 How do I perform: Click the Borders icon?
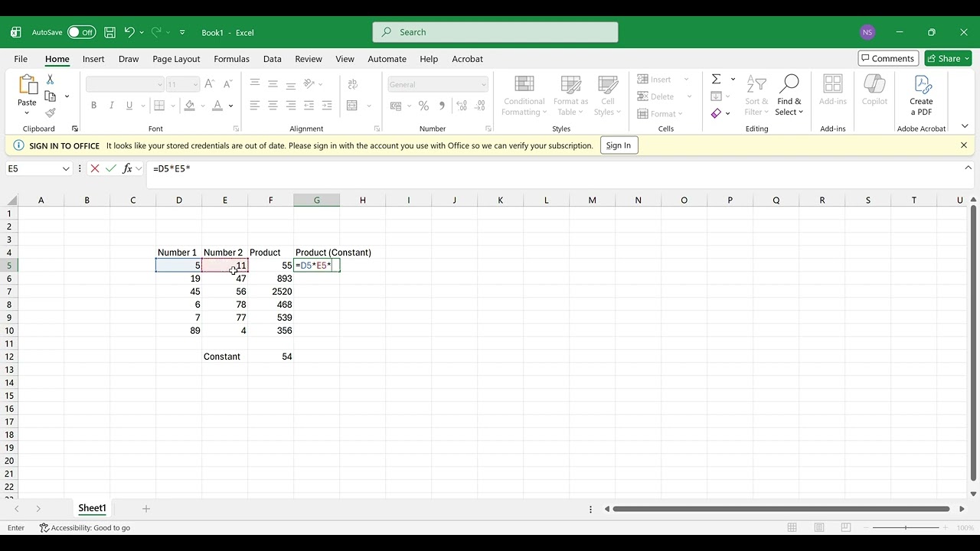(x=159, y=106)
